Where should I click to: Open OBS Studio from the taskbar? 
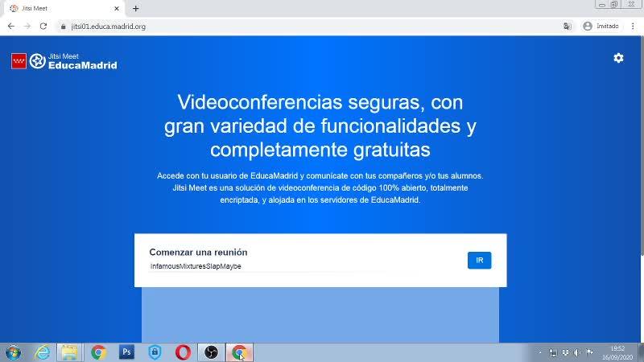(211, 352)
